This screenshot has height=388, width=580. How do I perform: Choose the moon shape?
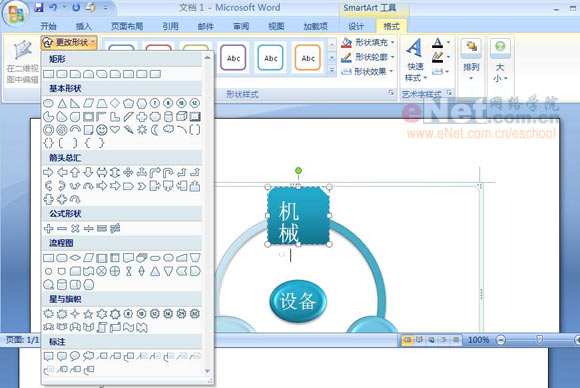[155, 130]
